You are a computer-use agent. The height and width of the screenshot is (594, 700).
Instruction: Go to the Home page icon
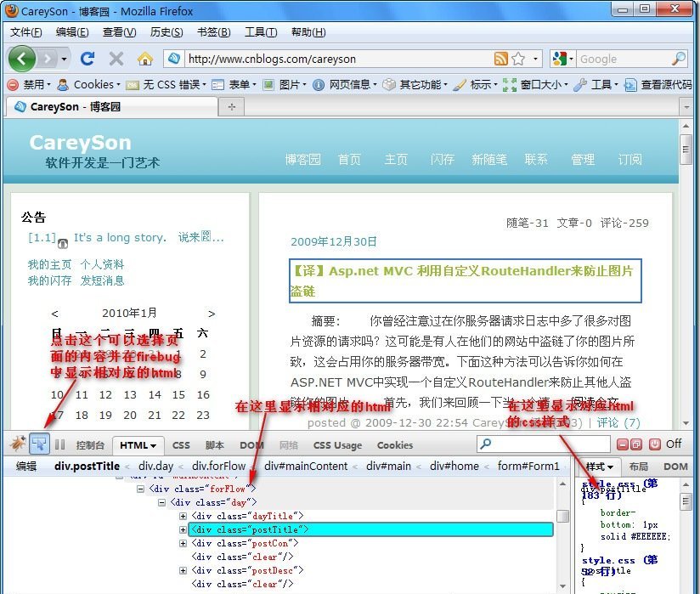pyautogui.click(x=145, y=59)
